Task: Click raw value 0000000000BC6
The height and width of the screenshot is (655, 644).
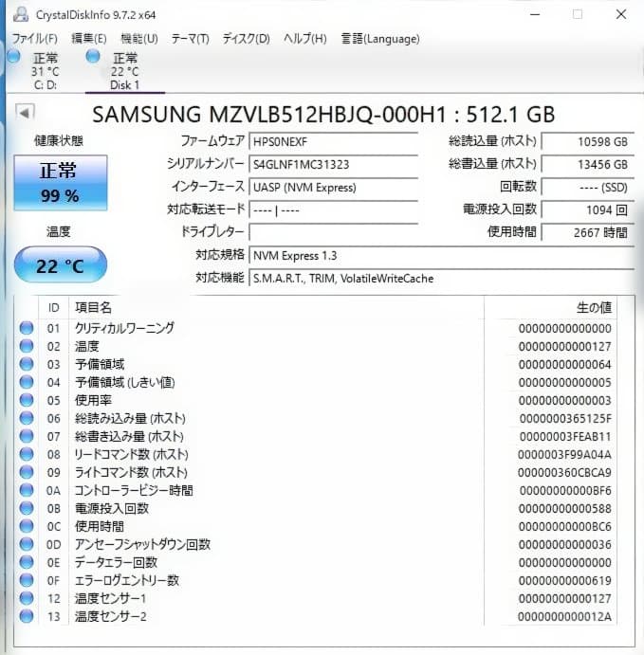Action: (x=565, y=526)
